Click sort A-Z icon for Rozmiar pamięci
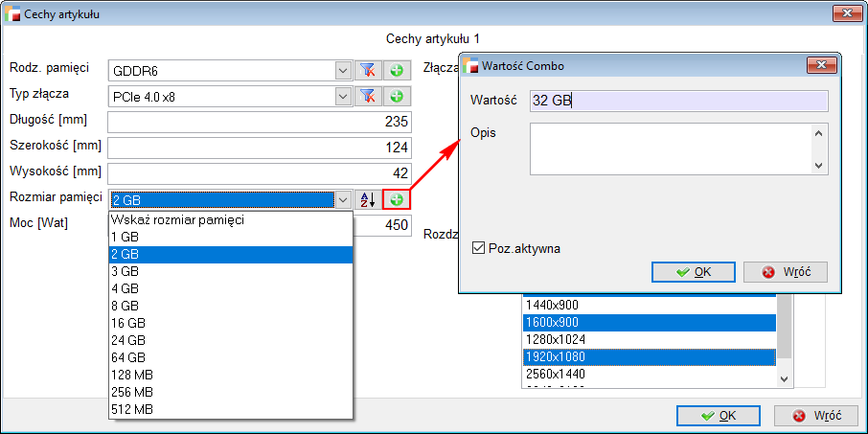The image size is (868, 434). [x=368, y=199]
